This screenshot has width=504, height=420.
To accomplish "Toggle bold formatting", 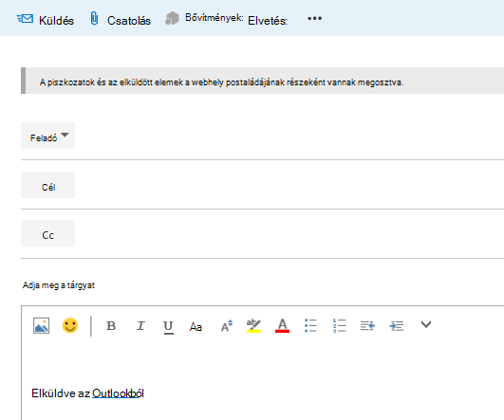I will 111,326.
